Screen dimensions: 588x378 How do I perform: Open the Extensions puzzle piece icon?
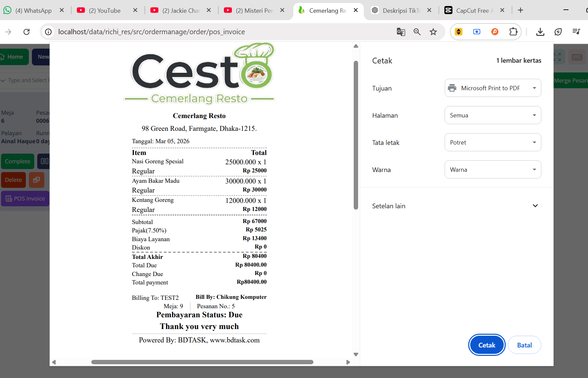pyautogui.click(x=513, y=32)
